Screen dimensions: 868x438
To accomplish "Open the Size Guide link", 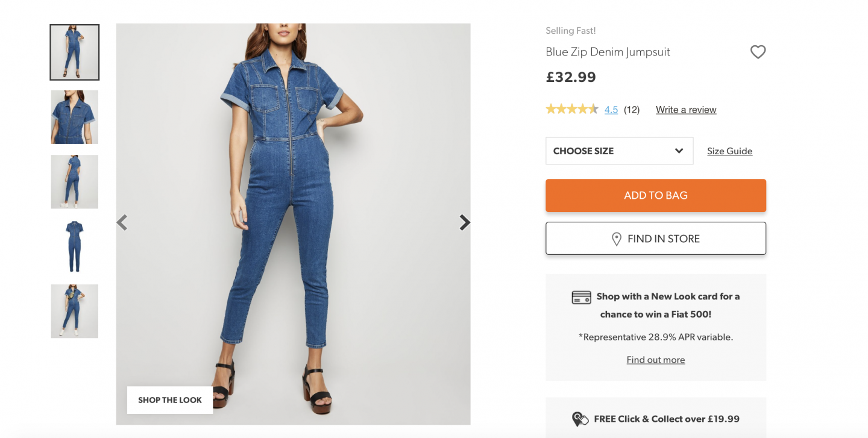I will pos(729,151).
